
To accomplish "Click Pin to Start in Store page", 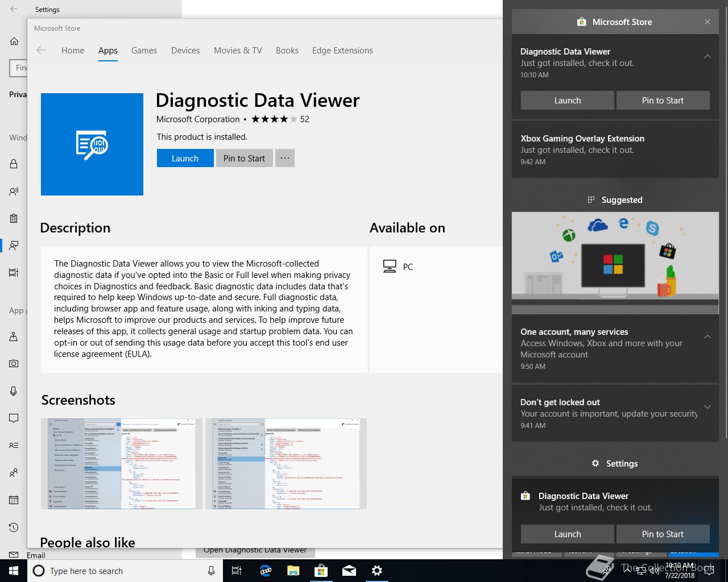I will tap(245, 158).
